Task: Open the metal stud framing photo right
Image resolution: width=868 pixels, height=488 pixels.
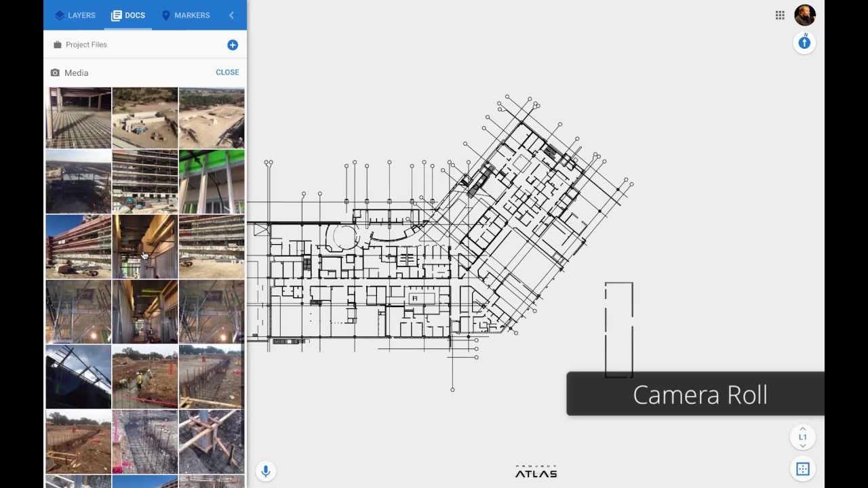Action: click(x=212, y=312)
